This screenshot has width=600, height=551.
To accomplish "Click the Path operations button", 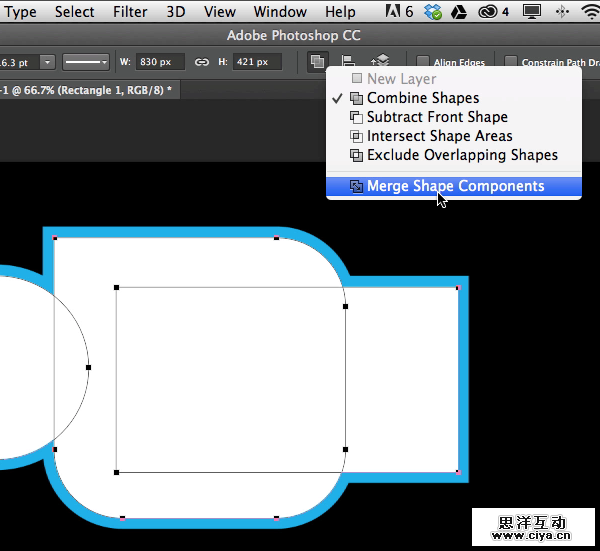I will coord(317,61).
